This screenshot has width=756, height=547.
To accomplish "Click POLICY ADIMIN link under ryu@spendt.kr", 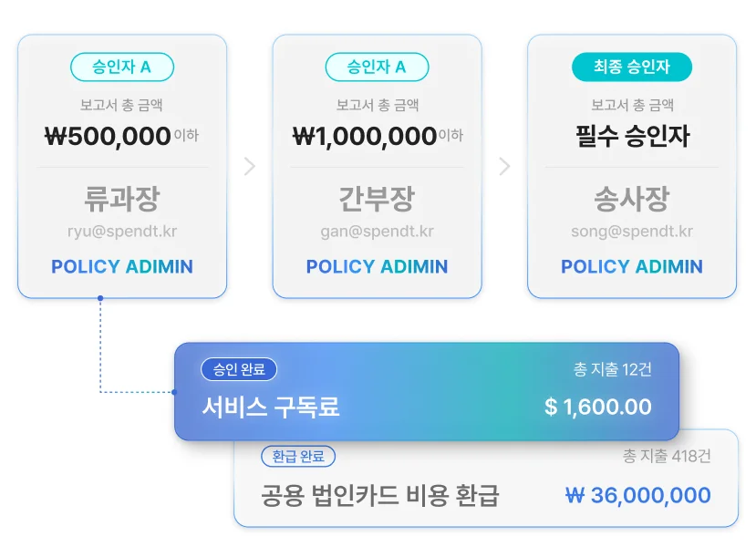I will click(122, 266).
